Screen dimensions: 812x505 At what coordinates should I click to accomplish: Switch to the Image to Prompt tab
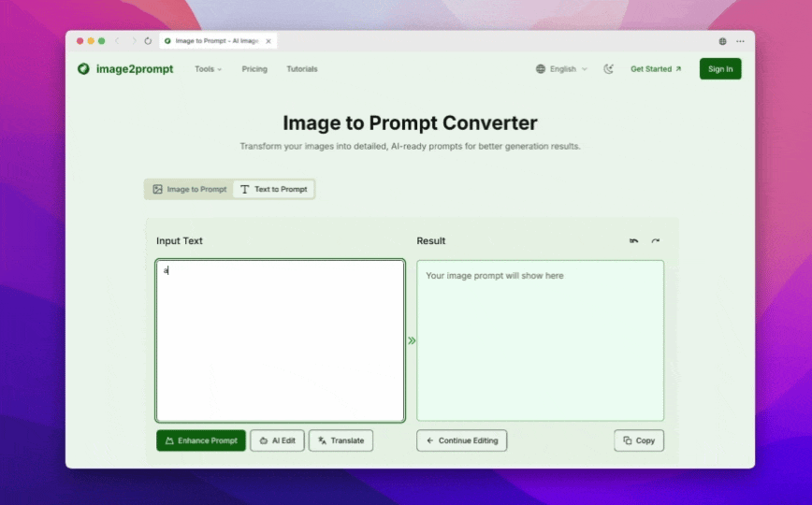(190, 189)
